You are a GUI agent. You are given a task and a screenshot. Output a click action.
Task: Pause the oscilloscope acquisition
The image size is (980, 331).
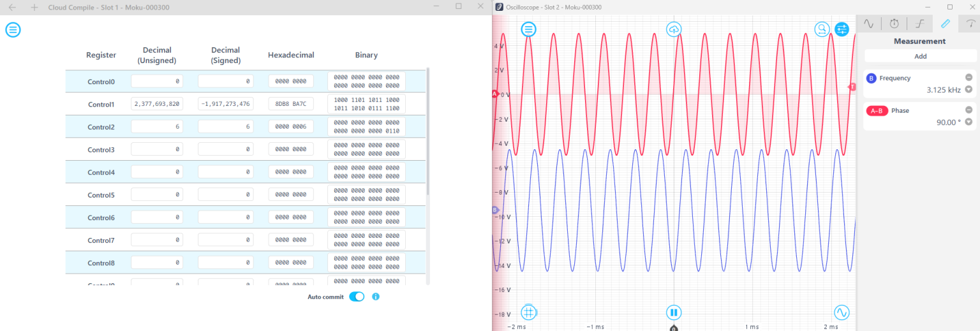point(674,313)
